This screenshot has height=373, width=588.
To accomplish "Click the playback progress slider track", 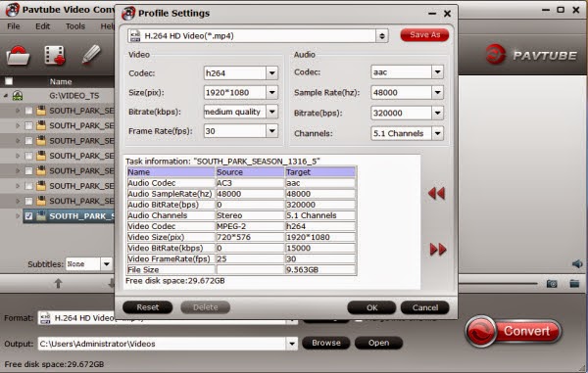I will point(498,284).
